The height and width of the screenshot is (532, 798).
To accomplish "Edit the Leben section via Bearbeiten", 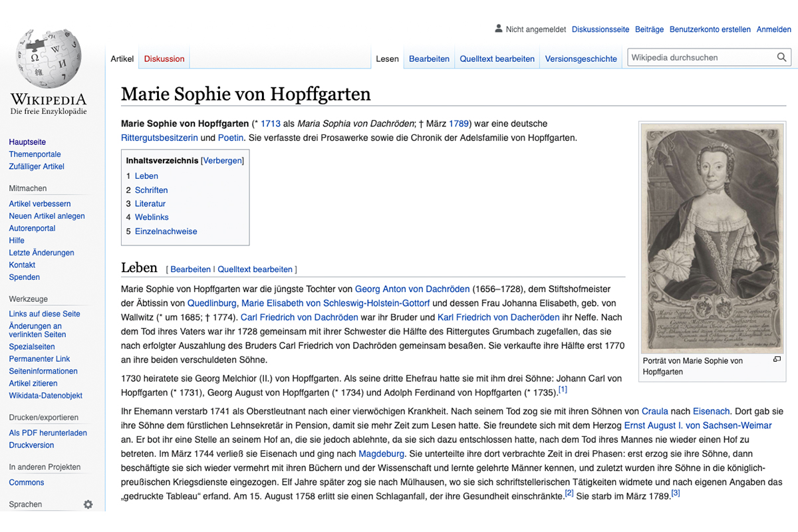I will [190, 269].
